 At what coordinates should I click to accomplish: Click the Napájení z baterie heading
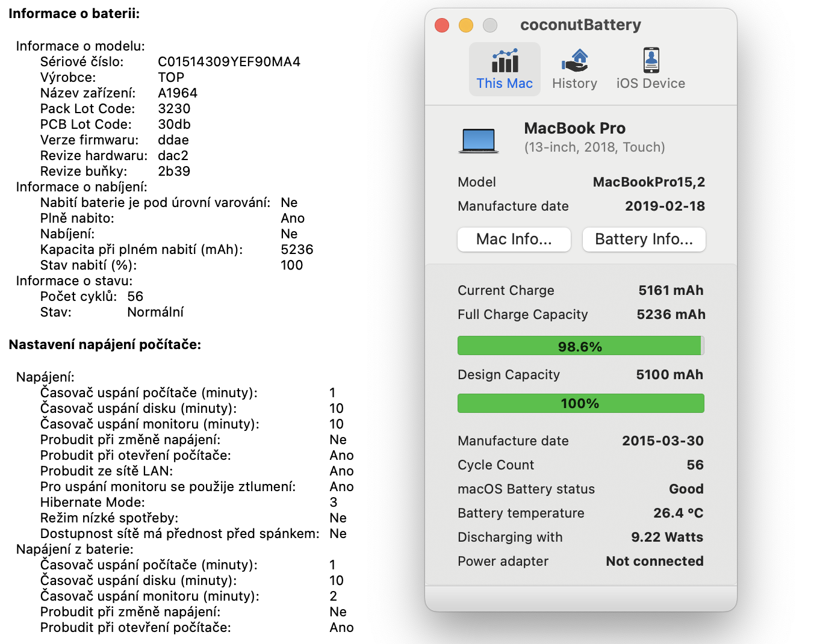(75, 550)
